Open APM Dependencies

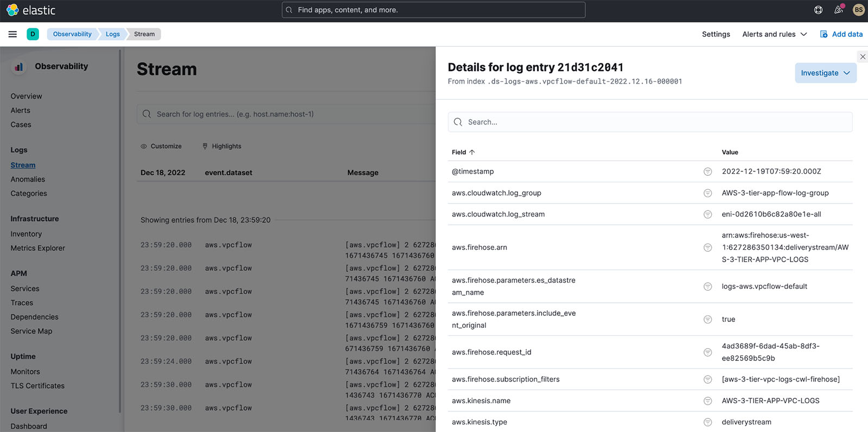point(34,317)
